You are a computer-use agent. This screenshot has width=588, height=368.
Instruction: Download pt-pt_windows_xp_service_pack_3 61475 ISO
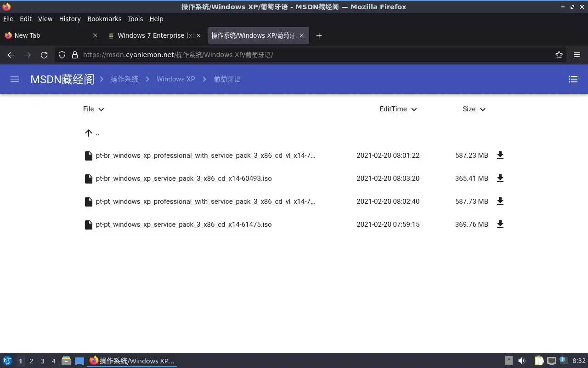500,224
